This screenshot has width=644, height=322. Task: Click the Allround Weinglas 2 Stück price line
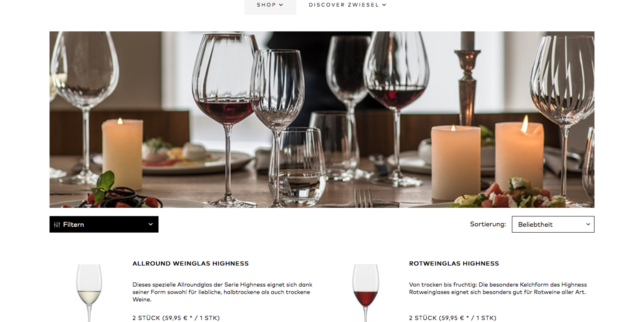pyautogui.click(x=176, y=318)
